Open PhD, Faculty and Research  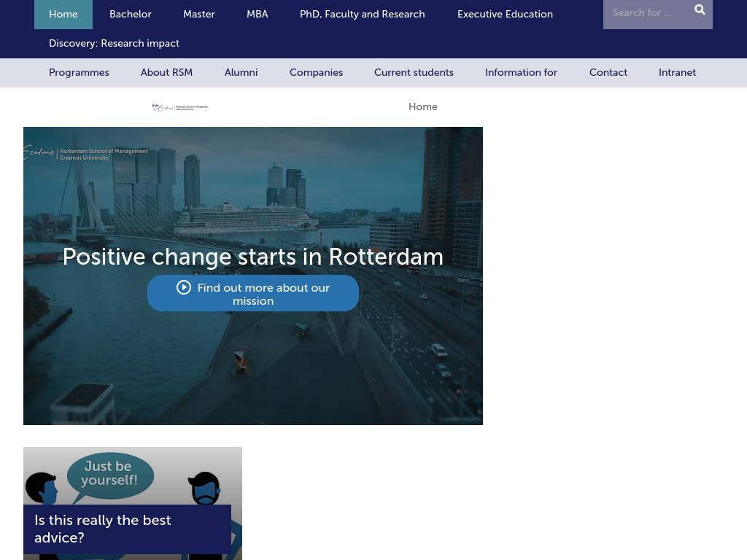[x=362, y=15]
